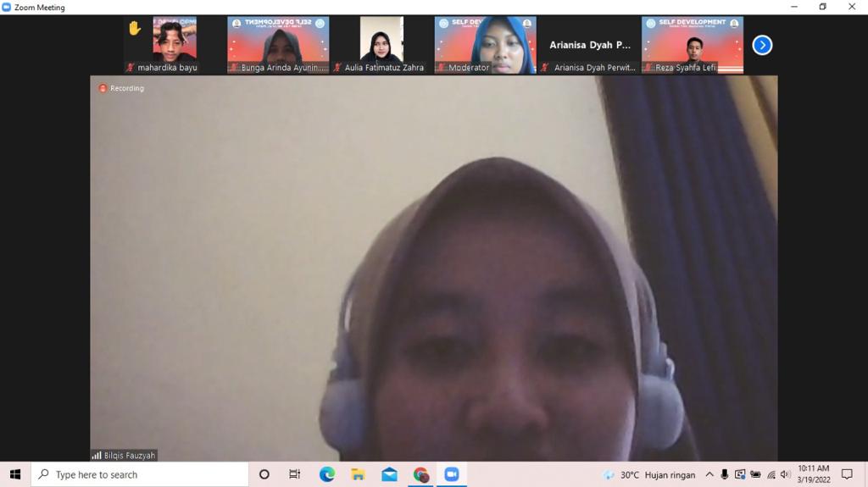Show next page of participant thumbnails

coord(762,45)
